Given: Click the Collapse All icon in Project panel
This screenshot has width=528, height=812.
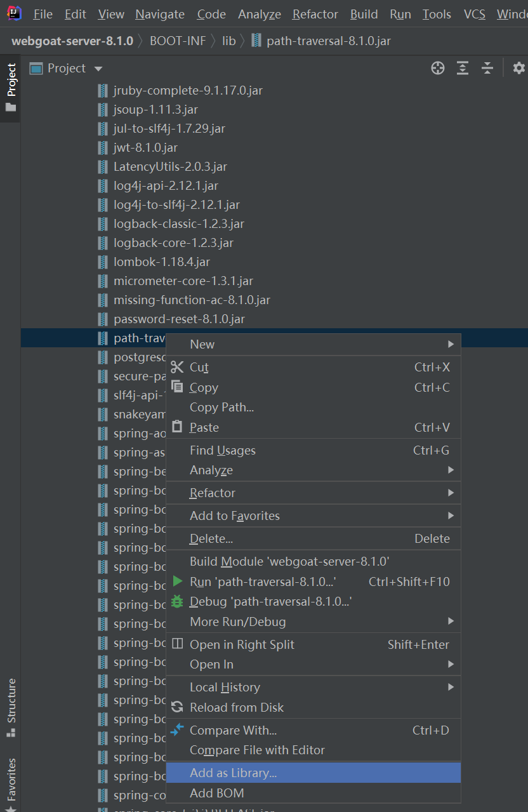Looking at the screenshot, I should [487, 68].
